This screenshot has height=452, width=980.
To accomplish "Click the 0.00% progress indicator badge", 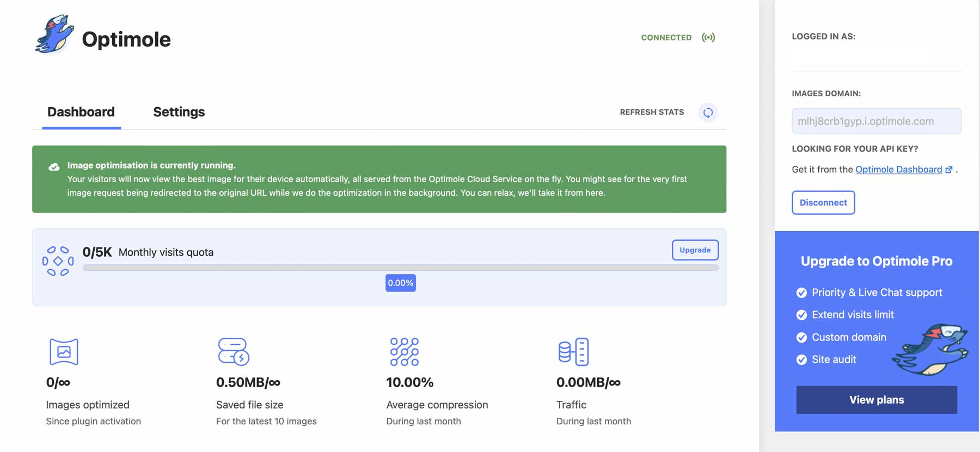I will click(x=401, y=283).
